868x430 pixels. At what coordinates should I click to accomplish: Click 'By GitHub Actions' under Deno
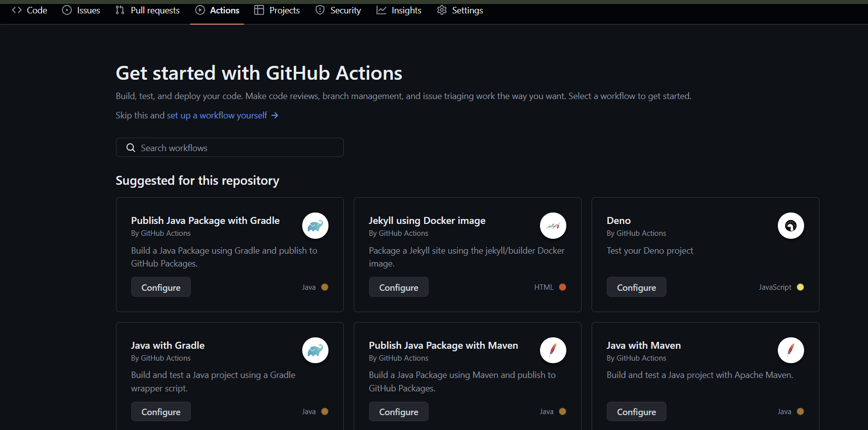coord(637,233)
